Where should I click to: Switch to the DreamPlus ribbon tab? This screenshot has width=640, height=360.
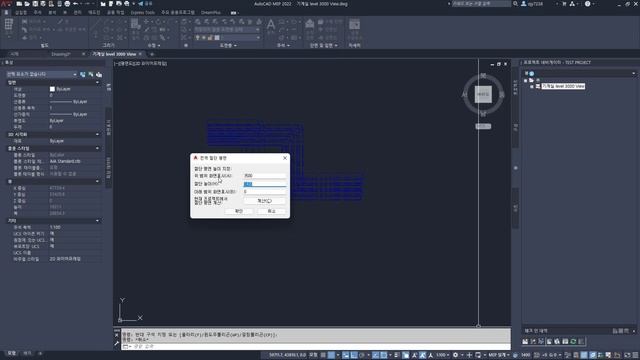(x=211, y=13)
